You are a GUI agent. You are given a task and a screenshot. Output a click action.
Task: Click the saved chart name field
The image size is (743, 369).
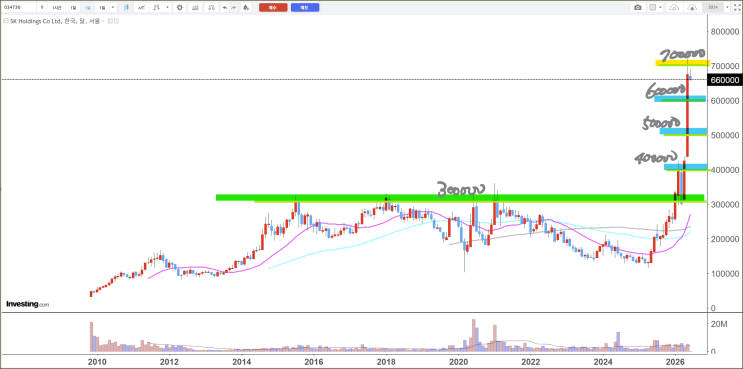pos(713,7)
